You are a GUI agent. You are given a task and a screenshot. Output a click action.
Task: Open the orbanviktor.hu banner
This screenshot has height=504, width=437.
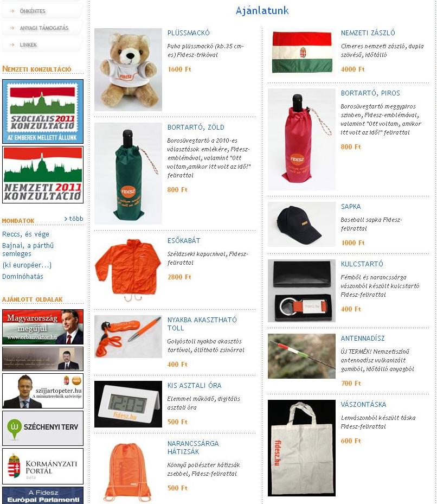pyautogui.click(x=43, y=327)
